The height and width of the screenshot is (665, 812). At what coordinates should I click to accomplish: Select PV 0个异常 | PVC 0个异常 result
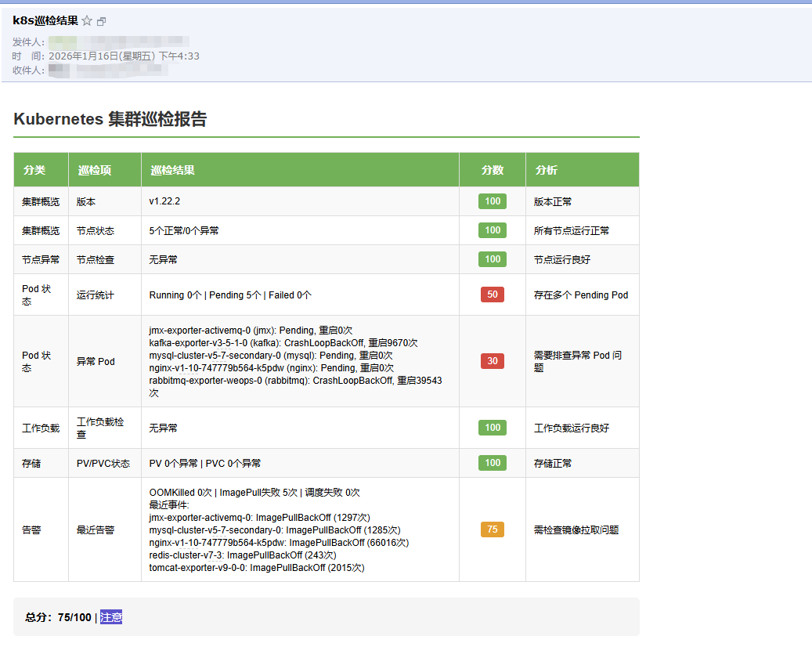click(x=205, y=463)
